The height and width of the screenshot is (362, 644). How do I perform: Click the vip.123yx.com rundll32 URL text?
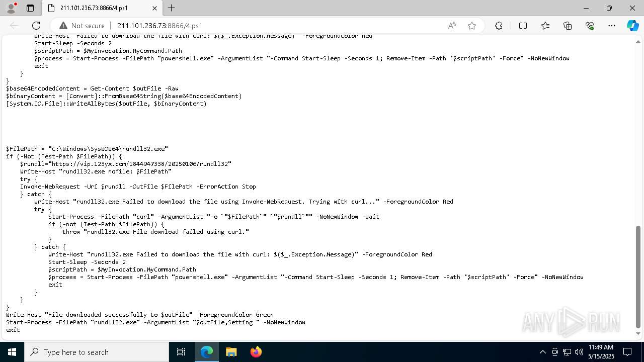[x=141, y=164]
